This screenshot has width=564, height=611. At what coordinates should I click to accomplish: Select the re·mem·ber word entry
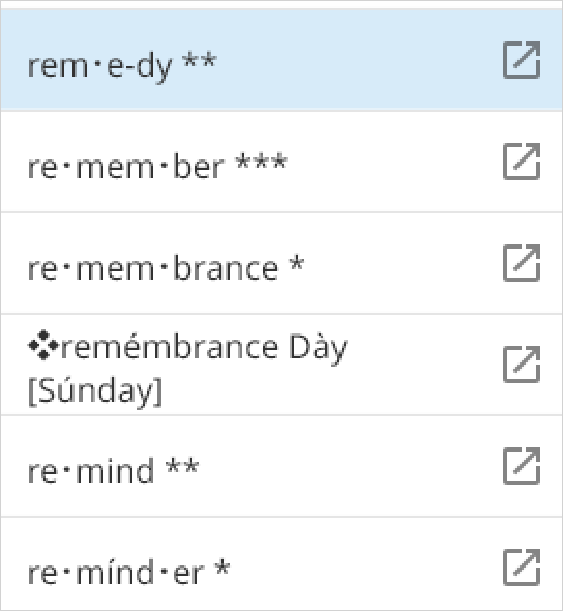(x=282, y=162)
